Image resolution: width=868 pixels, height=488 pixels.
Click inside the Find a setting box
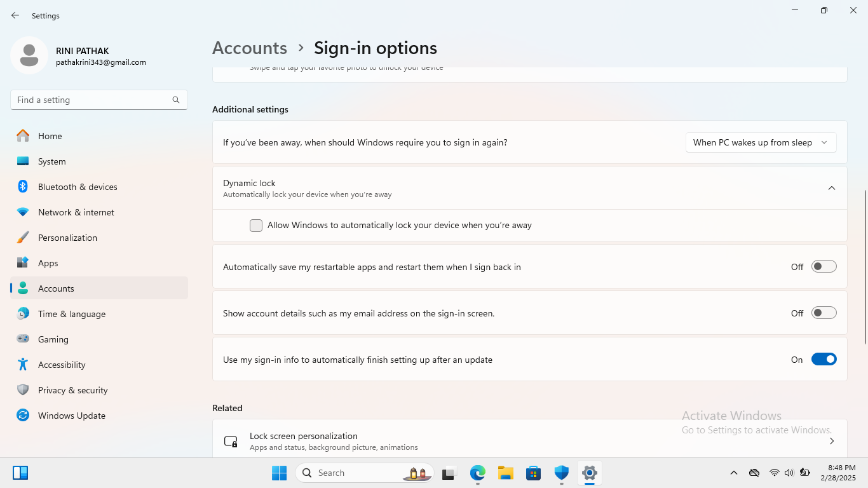tap(99, 100)
